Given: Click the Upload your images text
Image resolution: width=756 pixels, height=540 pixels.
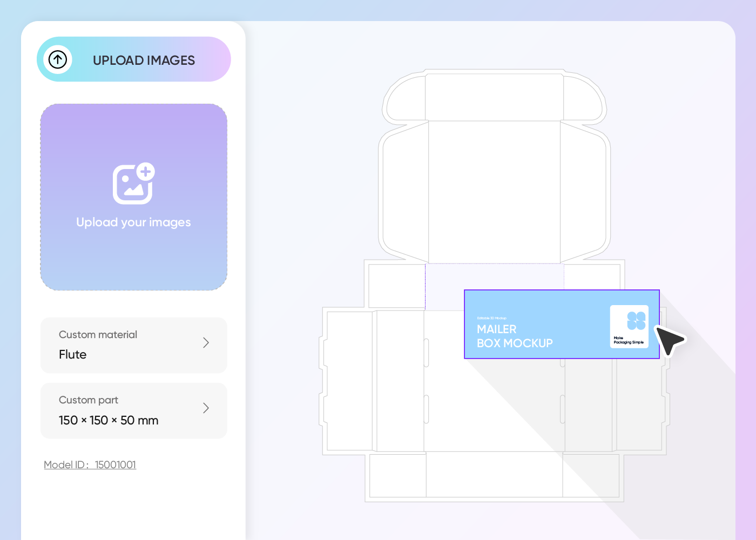Looking at the screenshot, I should [x=134, y=222].
